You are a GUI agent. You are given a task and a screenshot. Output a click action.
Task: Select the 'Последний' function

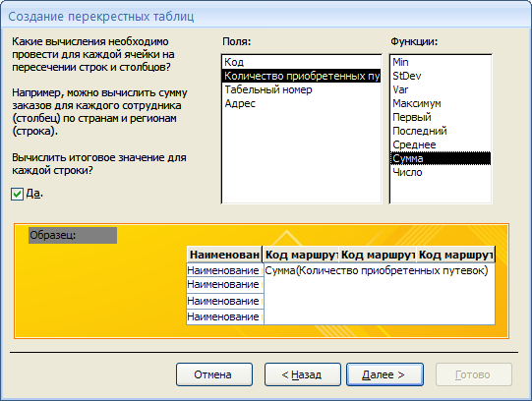point(441,131)
